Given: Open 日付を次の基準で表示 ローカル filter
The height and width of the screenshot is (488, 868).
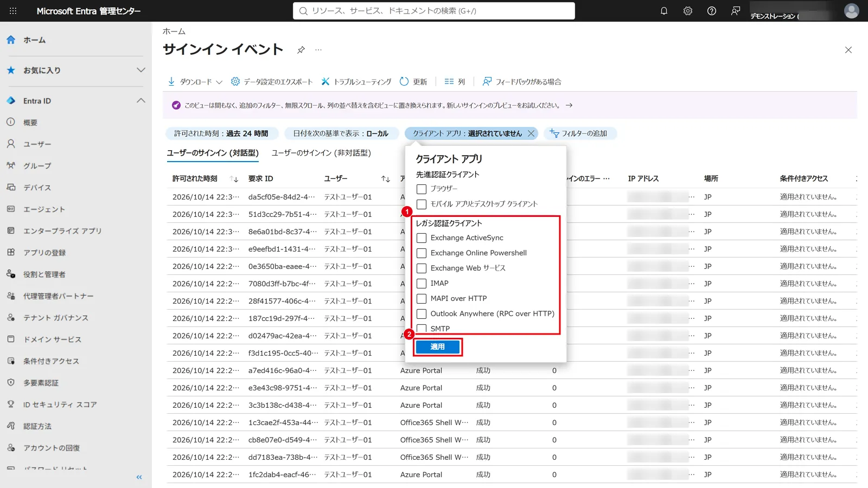Looking at the screenshot, I should 341,133.
